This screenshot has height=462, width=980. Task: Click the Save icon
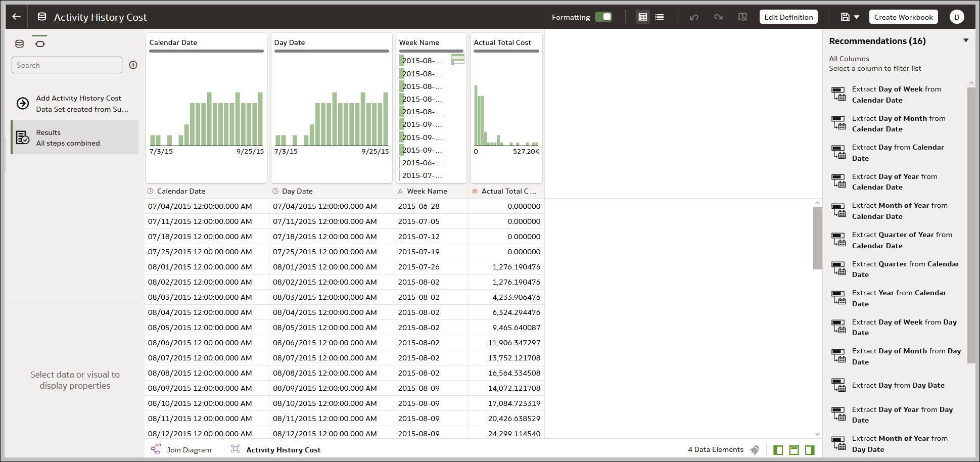[845, 17]
